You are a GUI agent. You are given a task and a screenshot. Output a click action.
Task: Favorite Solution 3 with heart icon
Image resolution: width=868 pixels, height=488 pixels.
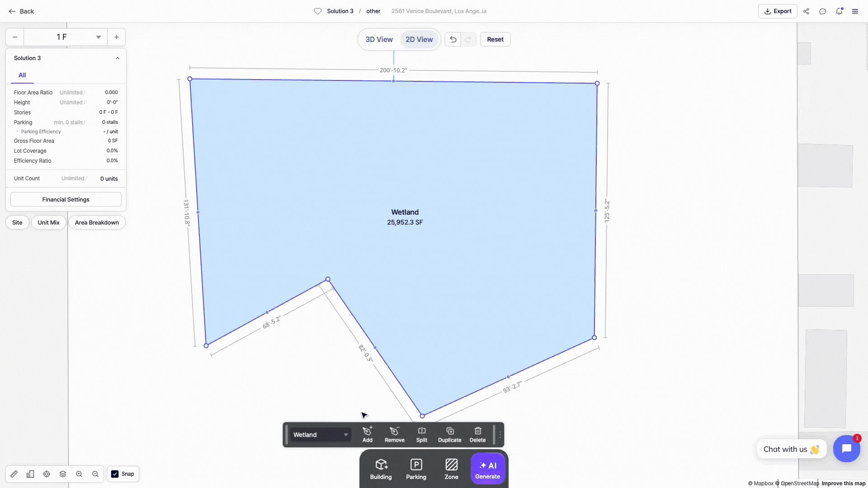[318, 11]
